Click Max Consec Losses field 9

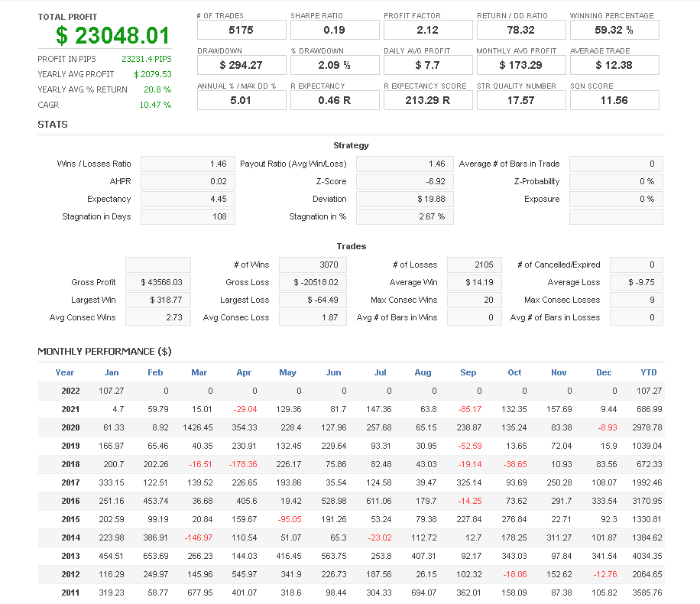636,300
